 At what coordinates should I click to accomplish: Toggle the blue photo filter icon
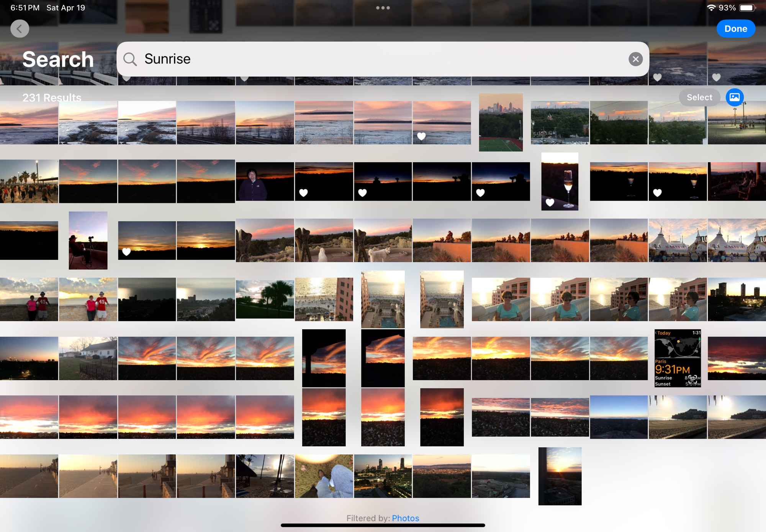coord(734,97)
